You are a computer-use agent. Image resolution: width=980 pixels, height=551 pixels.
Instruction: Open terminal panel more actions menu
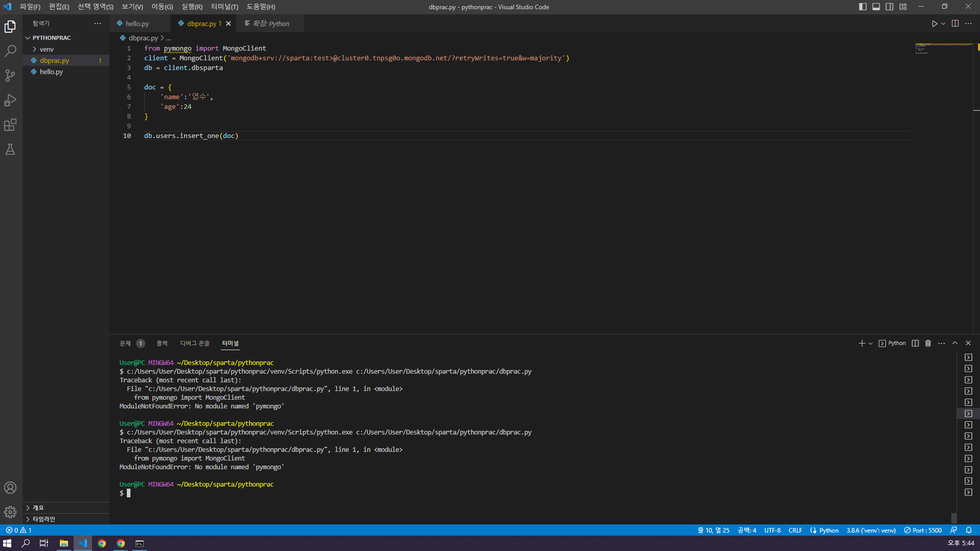942,343
